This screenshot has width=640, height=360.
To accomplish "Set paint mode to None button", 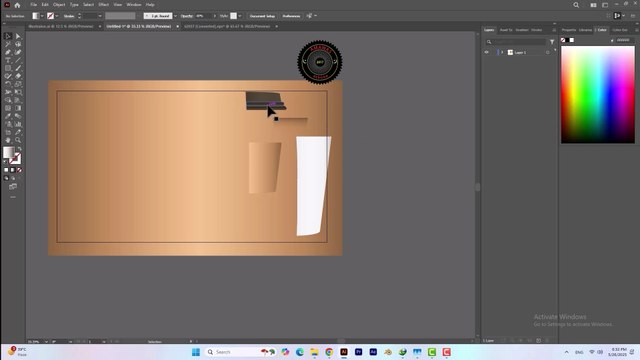I will tap(19, 170).
